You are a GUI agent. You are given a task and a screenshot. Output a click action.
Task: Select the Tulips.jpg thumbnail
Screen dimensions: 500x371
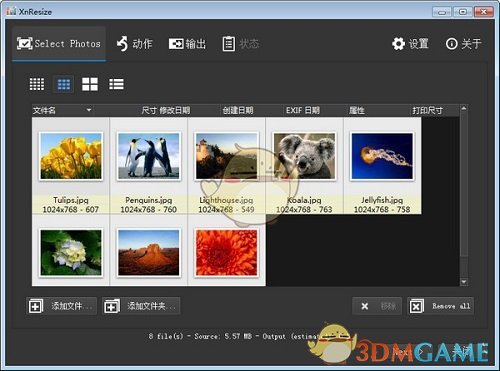(71, 156)
